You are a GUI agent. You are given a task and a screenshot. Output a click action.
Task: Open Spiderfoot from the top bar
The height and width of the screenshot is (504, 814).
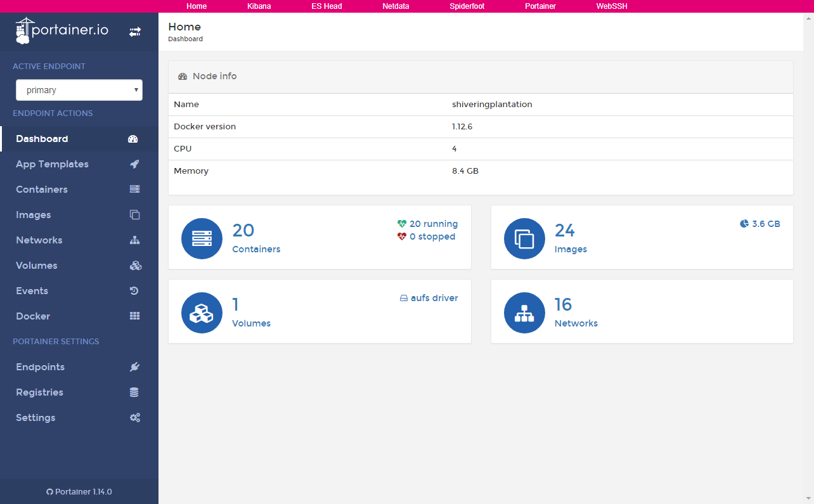467,6
